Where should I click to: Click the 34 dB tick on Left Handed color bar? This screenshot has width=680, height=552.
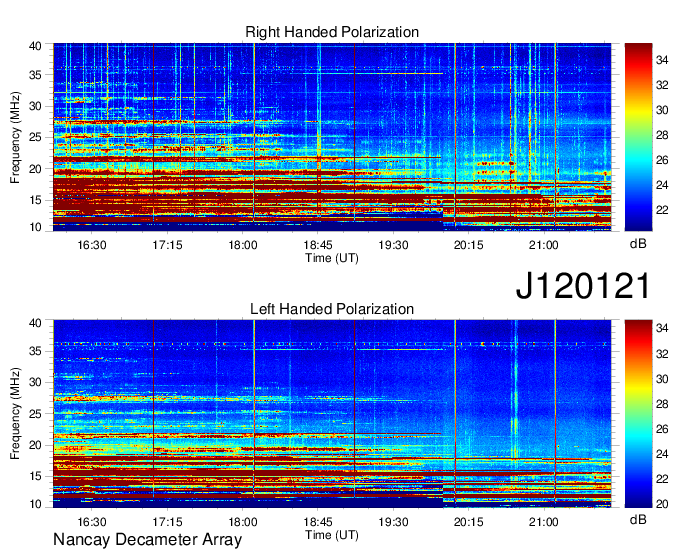662,328
